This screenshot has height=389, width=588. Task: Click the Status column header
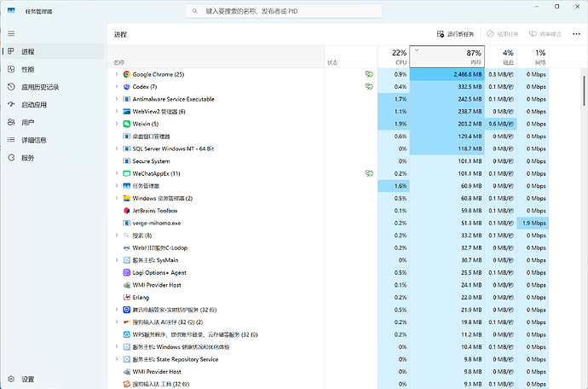tap(350, 56)
